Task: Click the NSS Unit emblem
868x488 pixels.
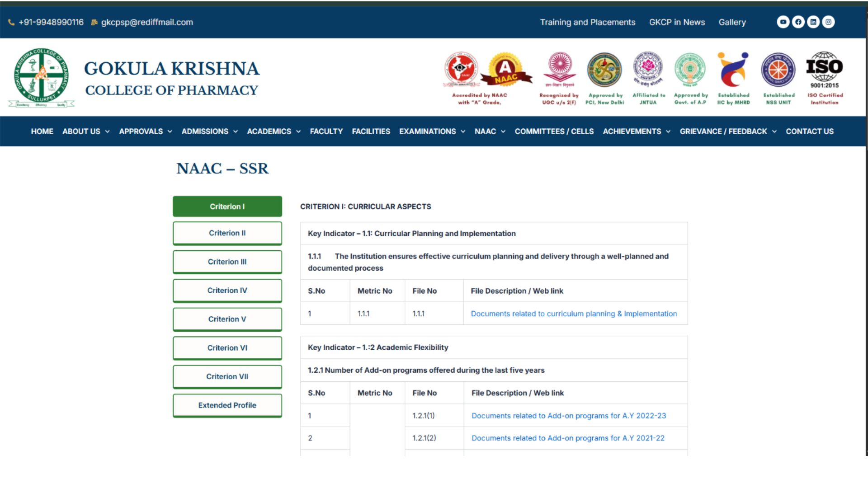Action: pyautogui.click(x=778, y=70)
